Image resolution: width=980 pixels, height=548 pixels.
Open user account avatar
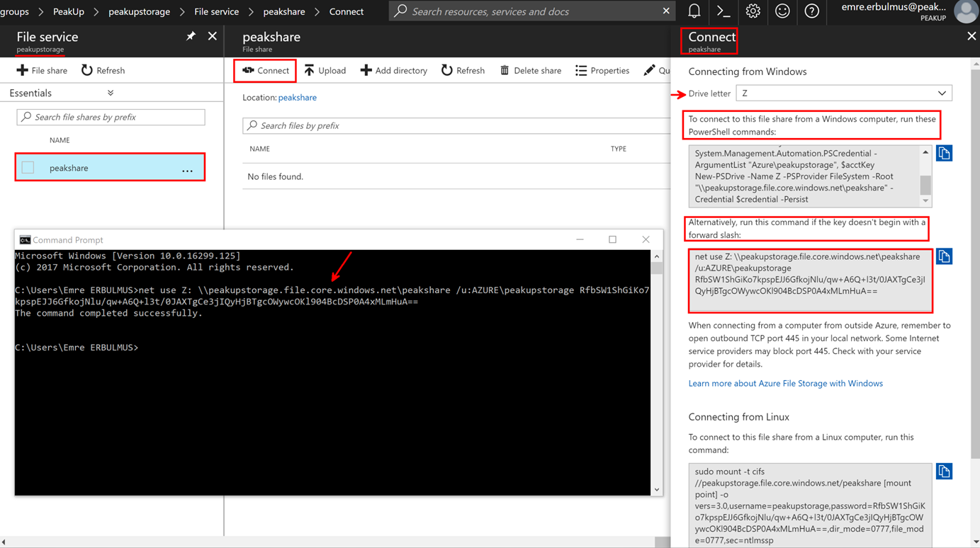pos(965,11)
